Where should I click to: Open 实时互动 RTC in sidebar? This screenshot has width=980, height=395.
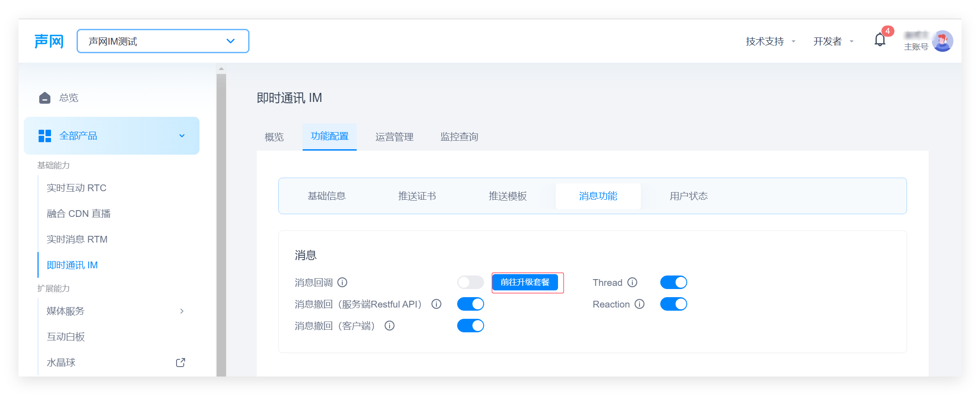(77, 188)
